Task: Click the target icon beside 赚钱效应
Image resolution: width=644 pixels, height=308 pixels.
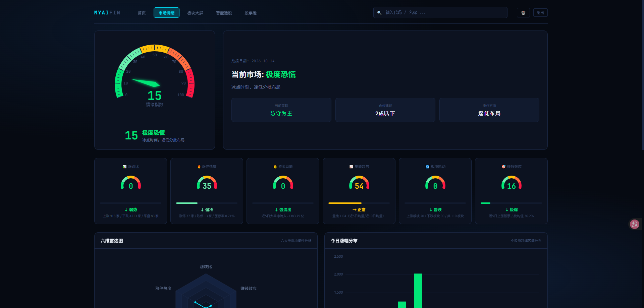Action: click(503, 167)
